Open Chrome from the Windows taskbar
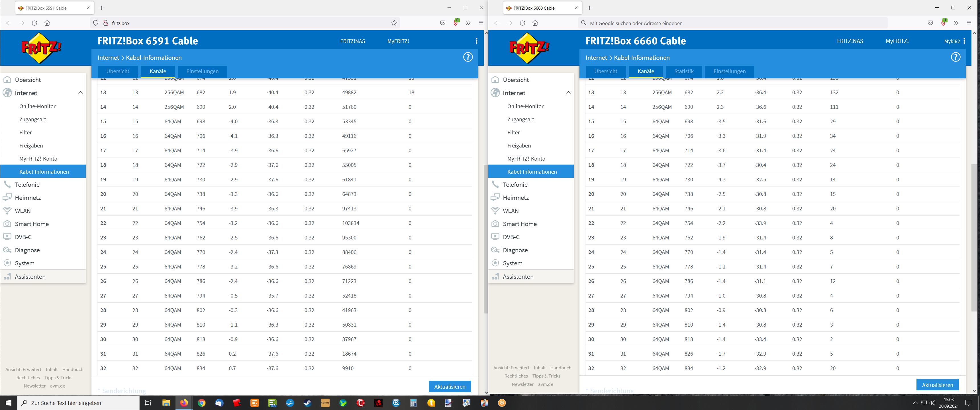 click(202, 403)
